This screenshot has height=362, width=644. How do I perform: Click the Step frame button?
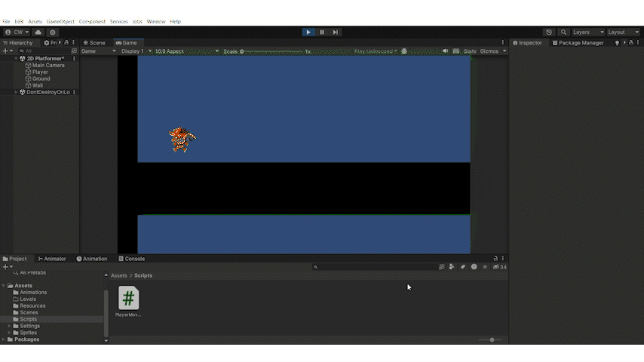click(335, 32)
